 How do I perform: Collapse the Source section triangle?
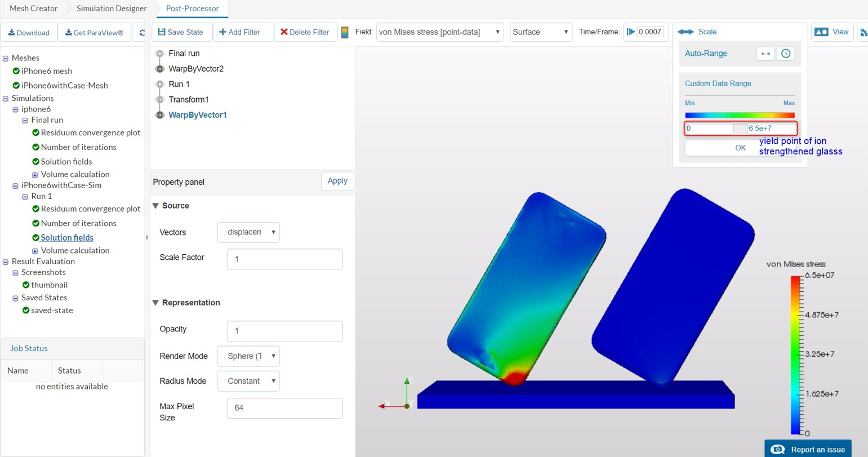coord(155,206)
